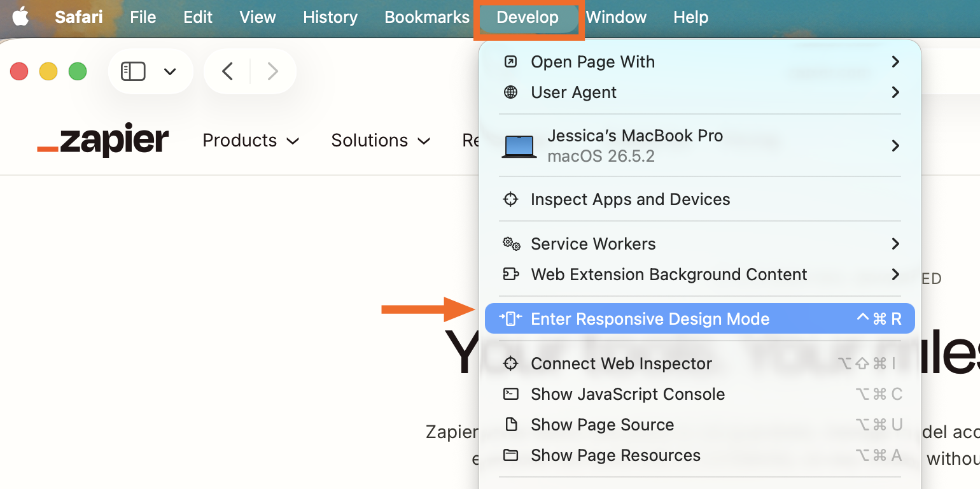Expand the Solutions navigation dropdown
The width and height of the screenshot is (980, 489).
tap(381, 140)
